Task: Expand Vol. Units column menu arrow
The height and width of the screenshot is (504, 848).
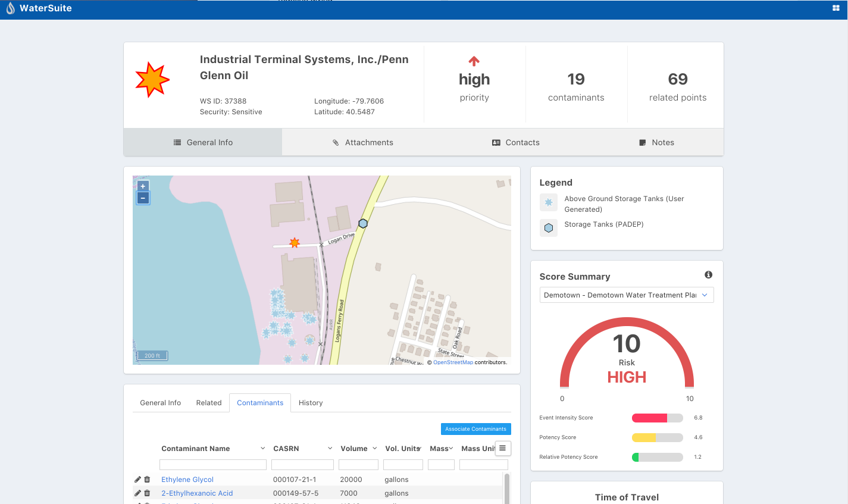Action: click(x=421, y=449)
